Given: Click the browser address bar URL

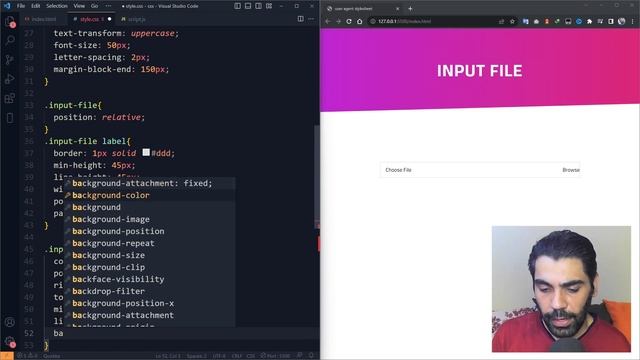Looking at the screenshot, I should coord(404,21).
